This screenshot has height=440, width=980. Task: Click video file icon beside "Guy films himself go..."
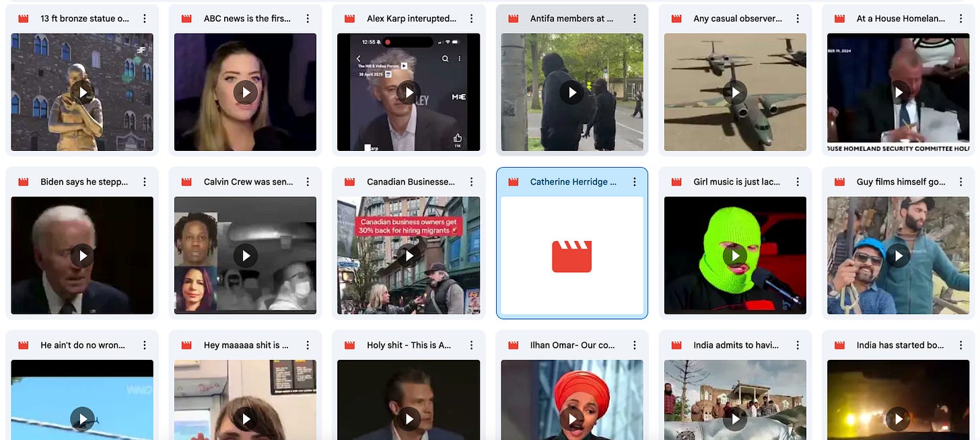[839, 182]
